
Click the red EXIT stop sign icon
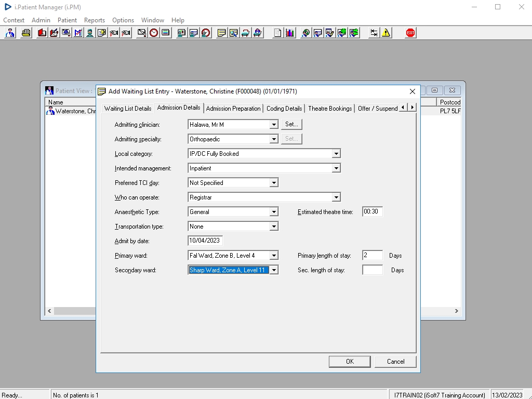[410, 33]
